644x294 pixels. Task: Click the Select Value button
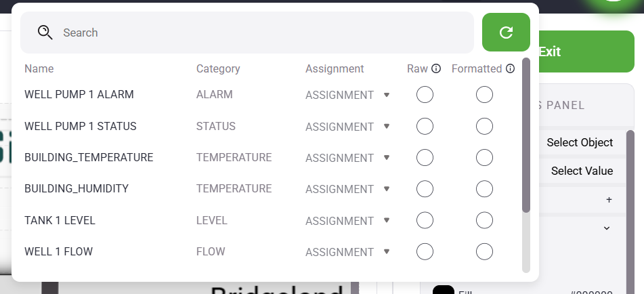point(582,171)
